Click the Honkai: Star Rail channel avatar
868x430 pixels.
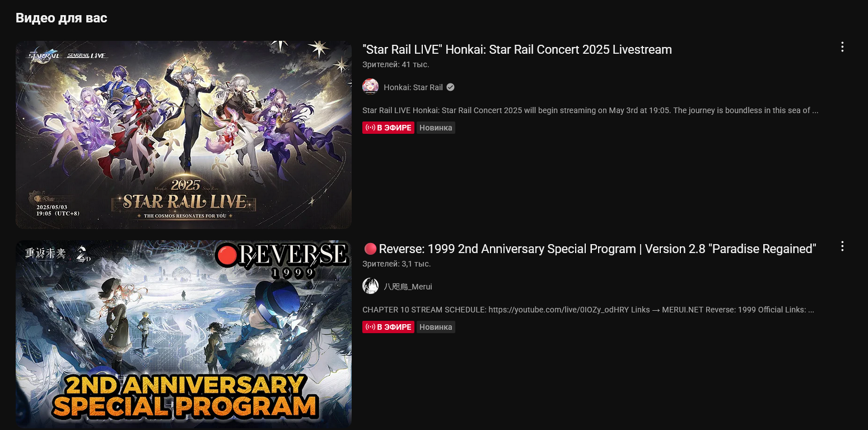[370, 87]
